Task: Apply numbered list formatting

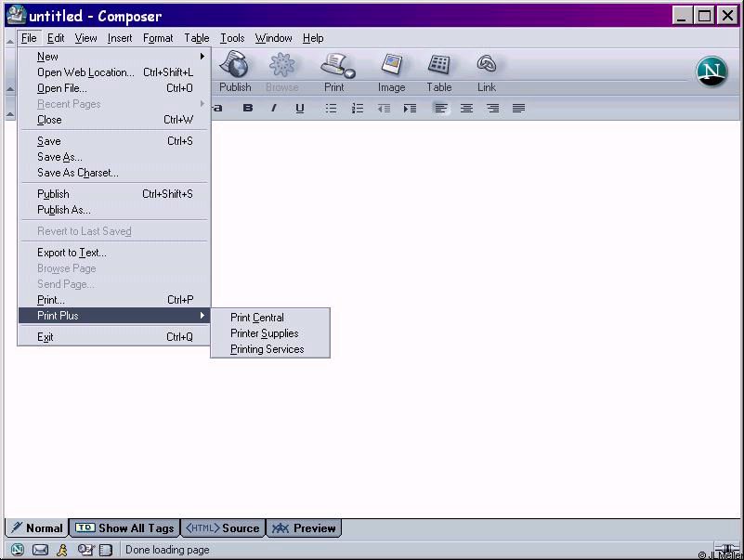Action: (x=358, y=109)
